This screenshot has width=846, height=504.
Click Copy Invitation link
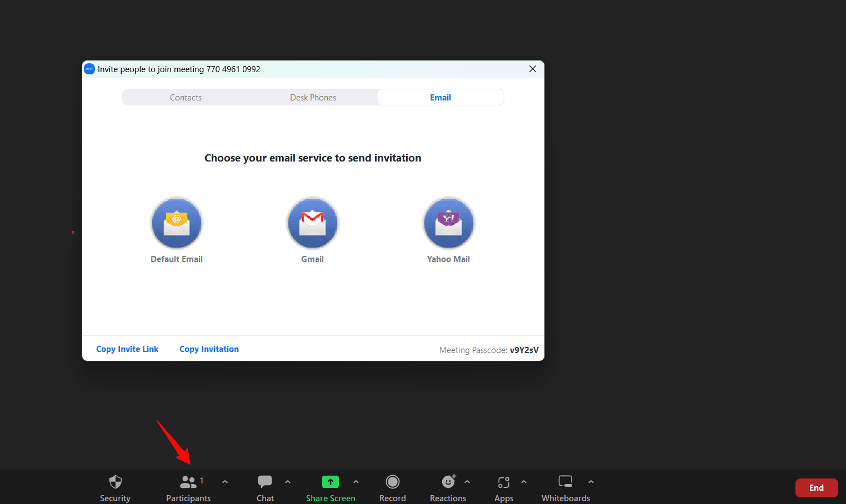tap(209, 349)
